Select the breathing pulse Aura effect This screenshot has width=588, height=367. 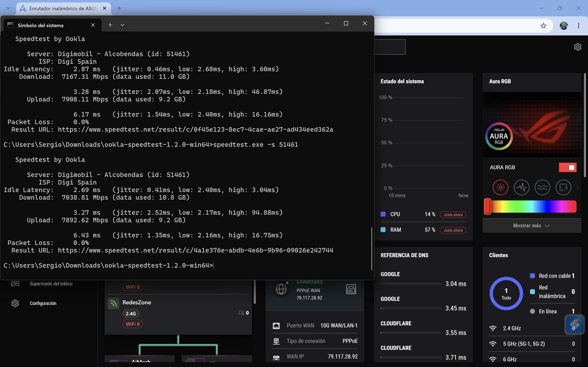click(x=521, y=187)
